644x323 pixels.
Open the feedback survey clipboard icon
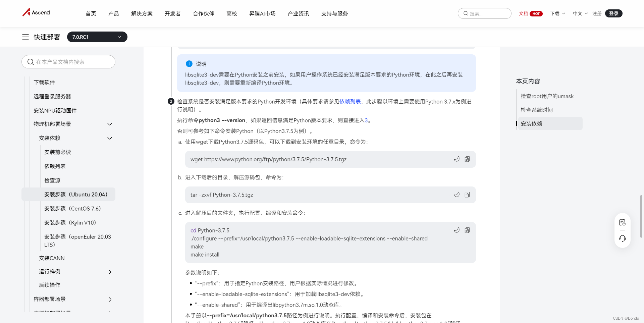tap(623, 222)
